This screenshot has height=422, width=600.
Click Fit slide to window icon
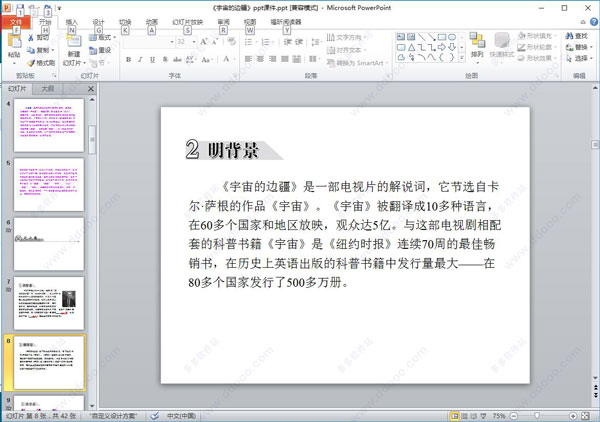(585, 416)
